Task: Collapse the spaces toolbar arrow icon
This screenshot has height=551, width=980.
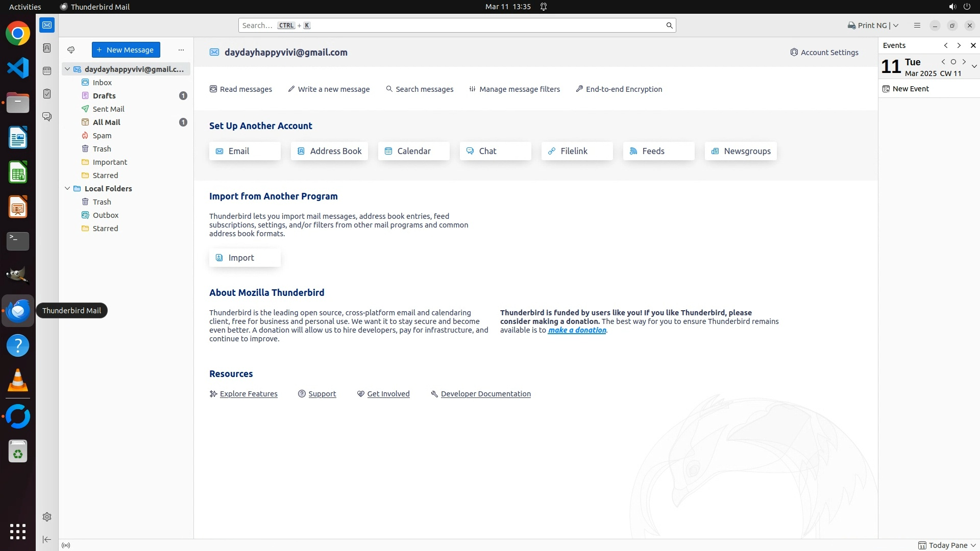Action: (47, 539)
